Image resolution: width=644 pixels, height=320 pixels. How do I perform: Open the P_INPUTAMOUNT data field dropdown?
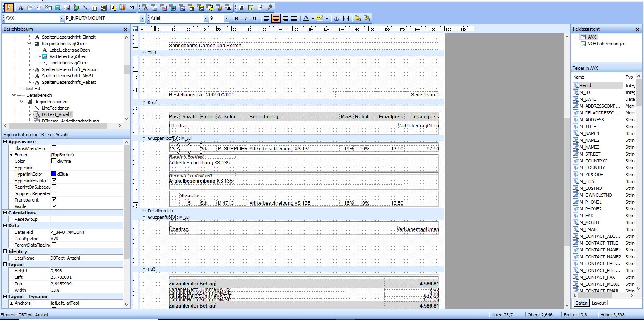(142, 18)
